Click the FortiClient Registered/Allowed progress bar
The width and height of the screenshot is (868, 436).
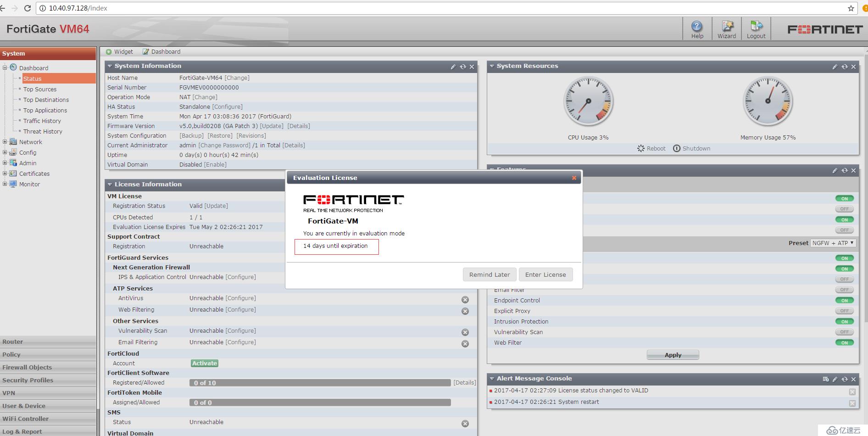[x=320, y=383]
